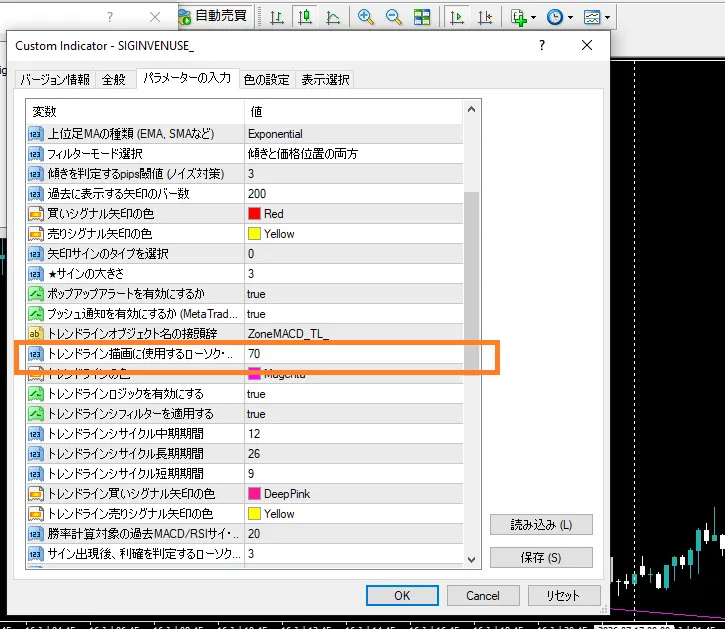Viewport: 725px width, 629px height.
Task: Click the 123 icon of 上位足MAの種類 row
Action: coord(36,134)
